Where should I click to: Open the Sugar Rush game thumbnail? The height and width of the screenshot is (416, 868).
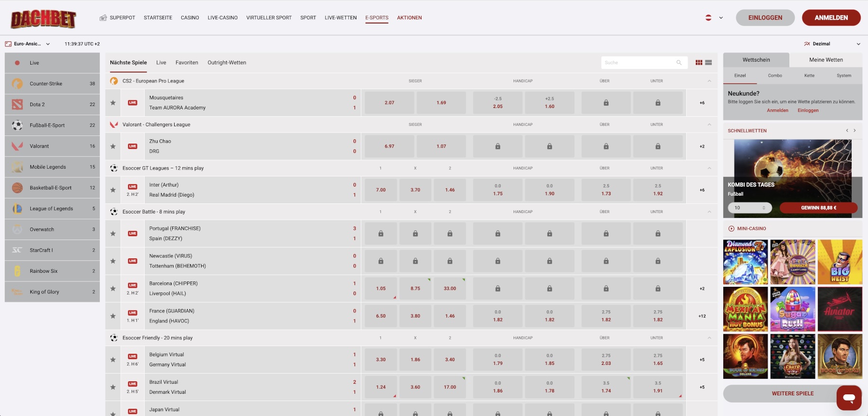793,309
